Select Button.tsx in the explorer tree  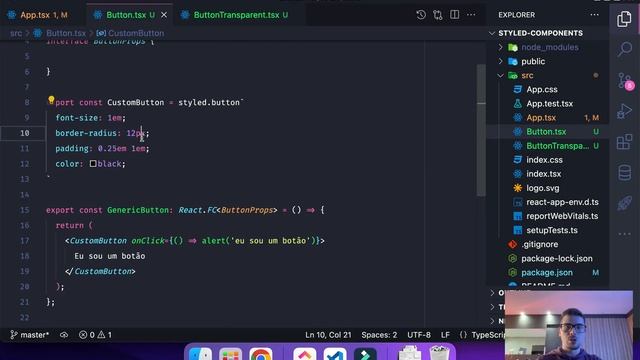point(546,132)
